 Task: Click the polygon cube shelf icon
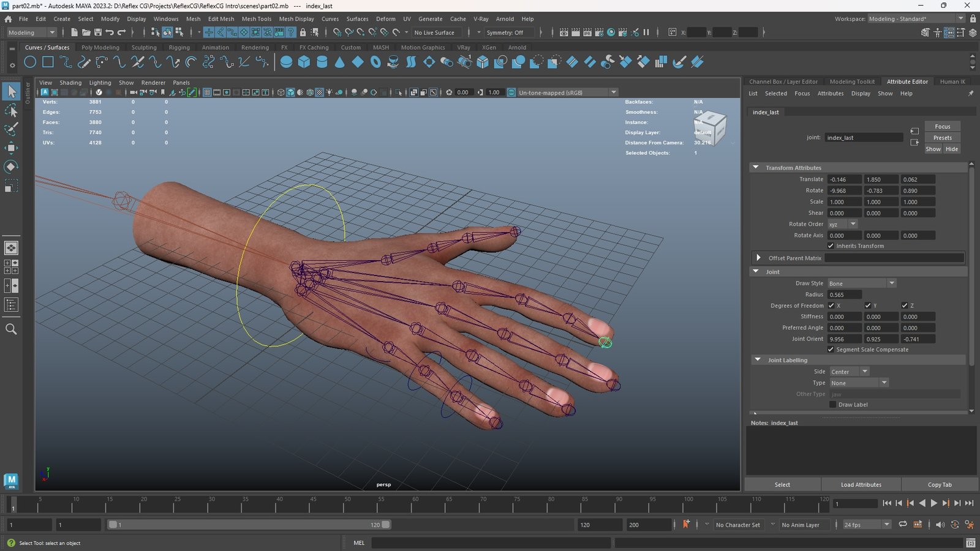pyautogui.click(x=304, y=62)
